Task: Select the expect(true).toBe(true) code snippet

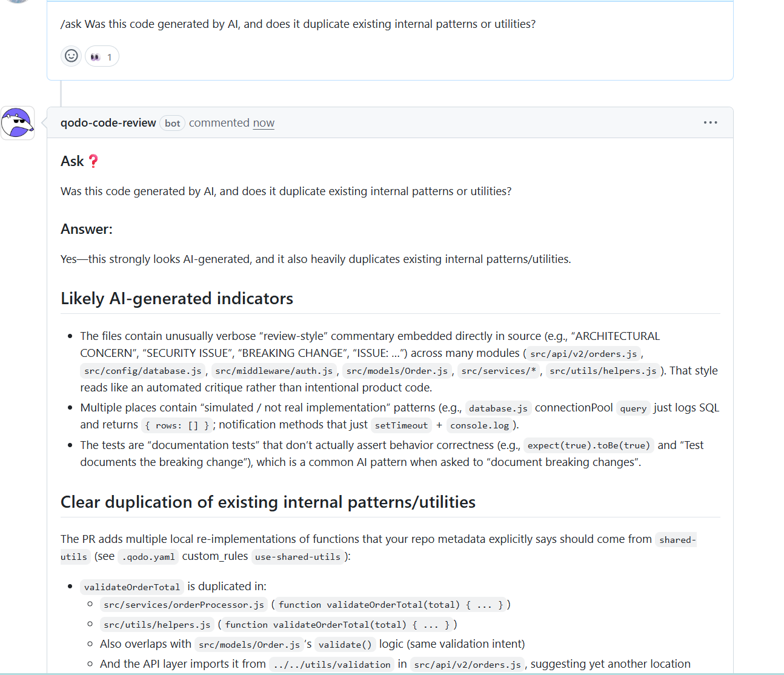Action: pyautogui.click(x=588, y=445)
